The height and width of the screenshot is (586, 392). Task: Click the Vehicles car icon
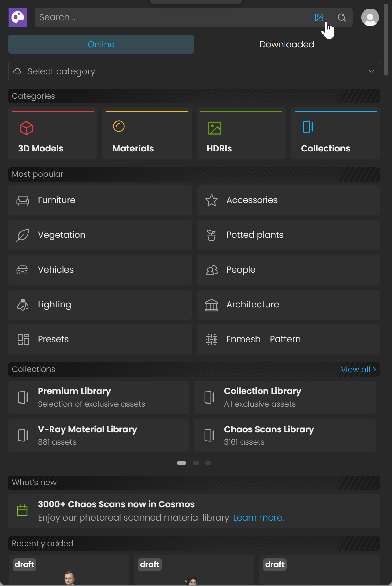pyautogui.click(x=22, y=270)
